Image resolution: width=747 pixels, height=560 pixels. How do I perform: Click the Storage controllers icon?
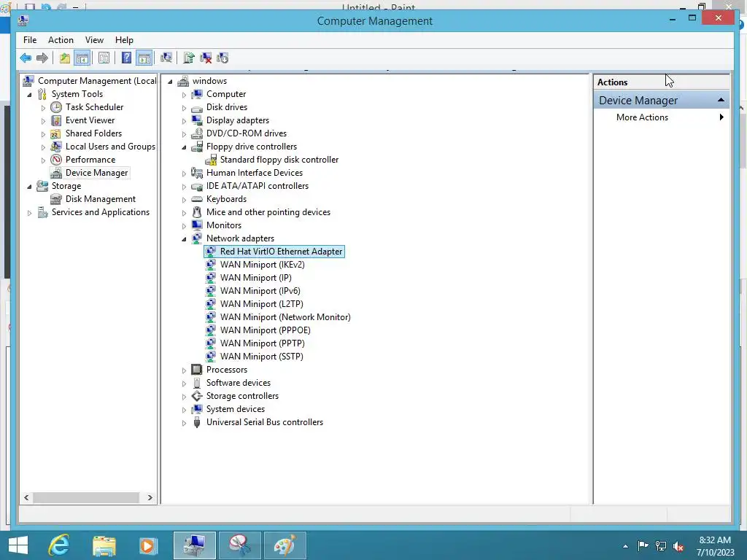(197, 396)
